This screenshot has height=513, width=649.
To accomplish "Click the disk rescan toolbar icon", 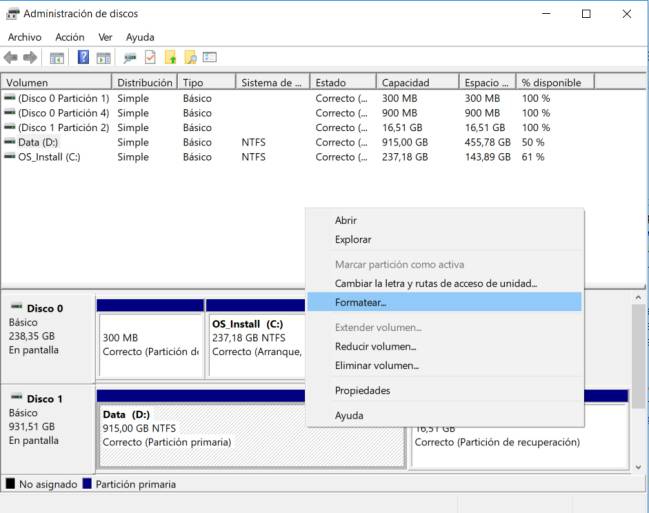I will pyautogui.click(x=130, y=58).
